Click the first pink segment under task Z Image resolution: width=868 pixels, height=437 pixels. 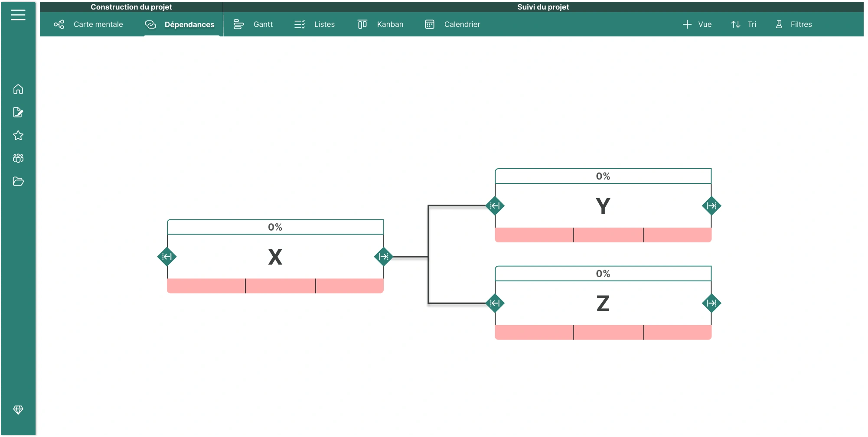534,332
